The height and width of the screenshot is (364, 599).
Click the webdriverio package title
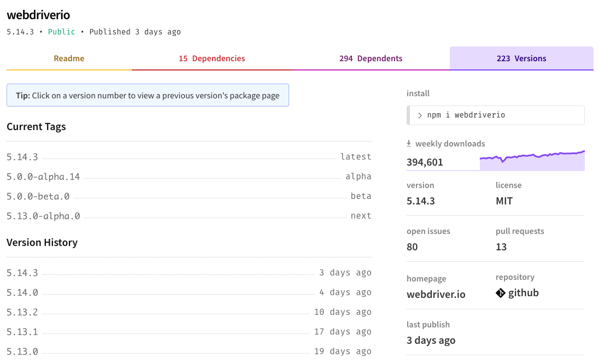pos(38,15)
